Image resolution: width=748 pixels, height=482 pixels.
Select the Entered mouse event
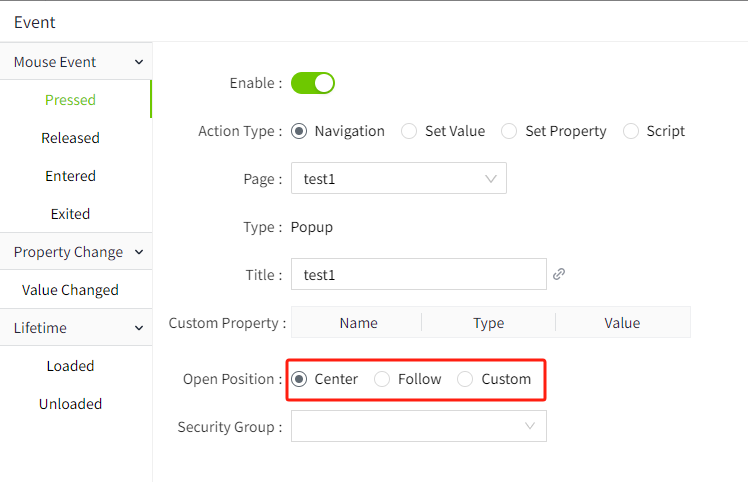(x=70, y=176)
